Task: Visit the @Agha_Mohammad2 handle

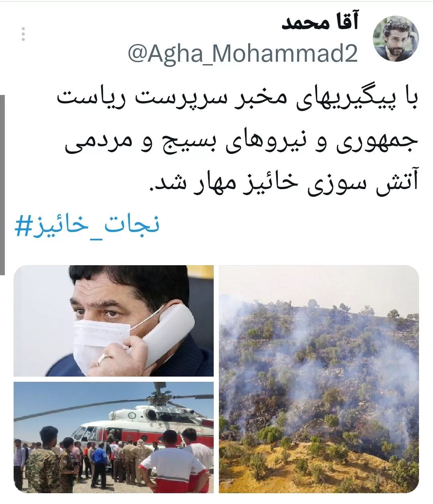Action: tap(243, 53)
